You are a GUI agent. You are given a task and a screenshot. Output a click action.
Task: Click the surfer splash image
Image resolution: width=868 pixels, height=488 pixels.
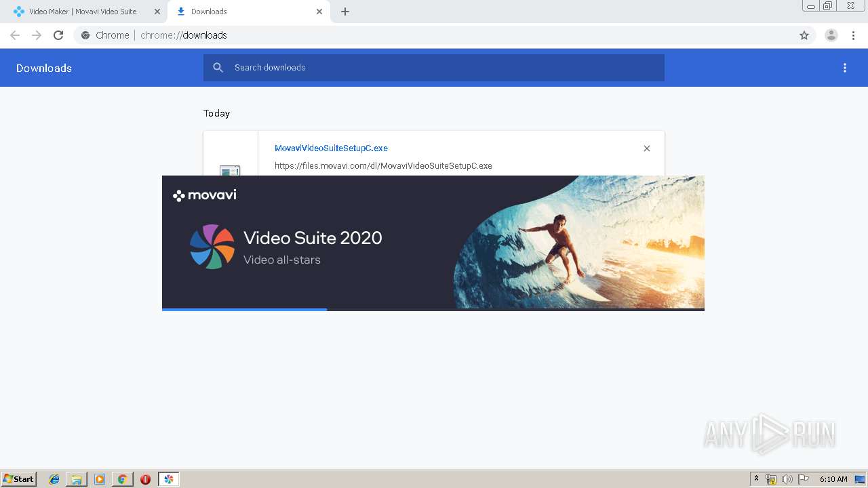(x=579, y=242)
